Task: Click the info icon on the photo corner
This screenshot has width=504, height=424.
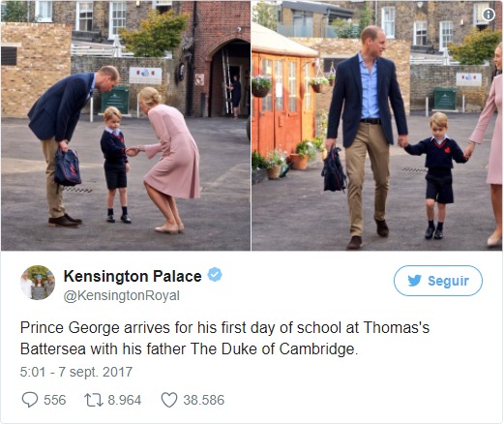Action: tap(489, 15)
